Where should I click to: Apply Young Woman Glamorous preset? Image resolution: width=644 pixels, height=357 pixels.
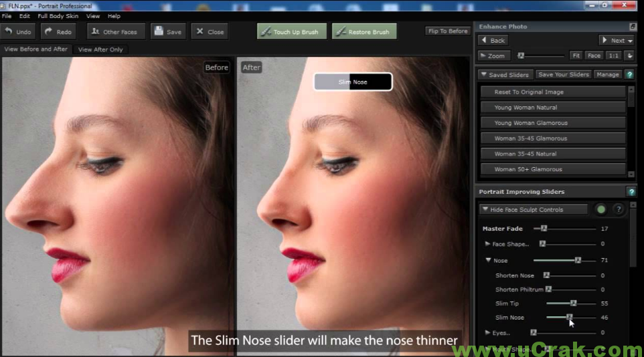(553, 123)
